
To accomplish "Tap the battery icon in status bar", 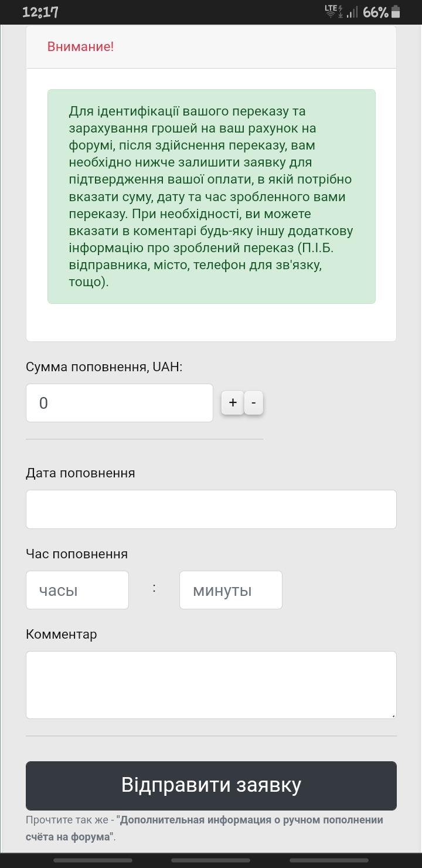I will coord(397,12).
